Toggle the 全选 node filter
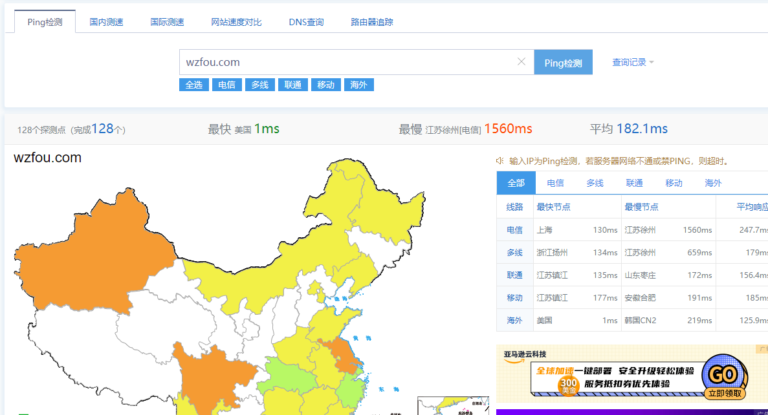Viewport: 768px width, 415px height. pyautogui.click(x=193, y=85)
